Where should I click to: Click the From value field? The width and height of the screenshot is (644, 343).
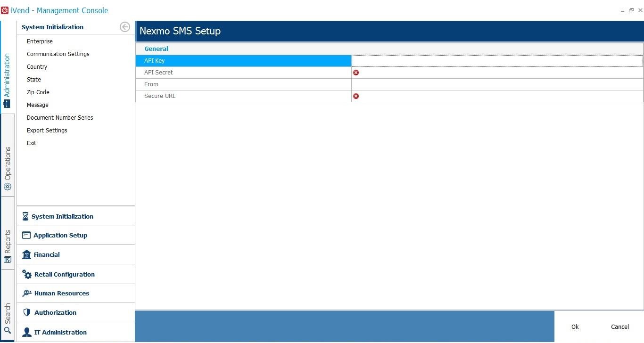pyautogui.click(x=497, y=84)
